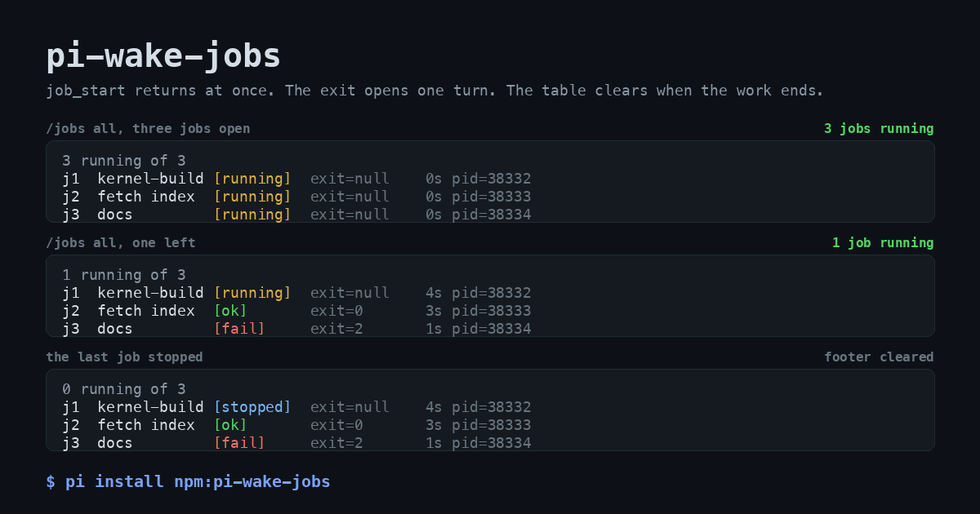Click the "0 running of 3" summary line
Image resolution: width=980 pixels, height=514 pixels.
[124, 389]
